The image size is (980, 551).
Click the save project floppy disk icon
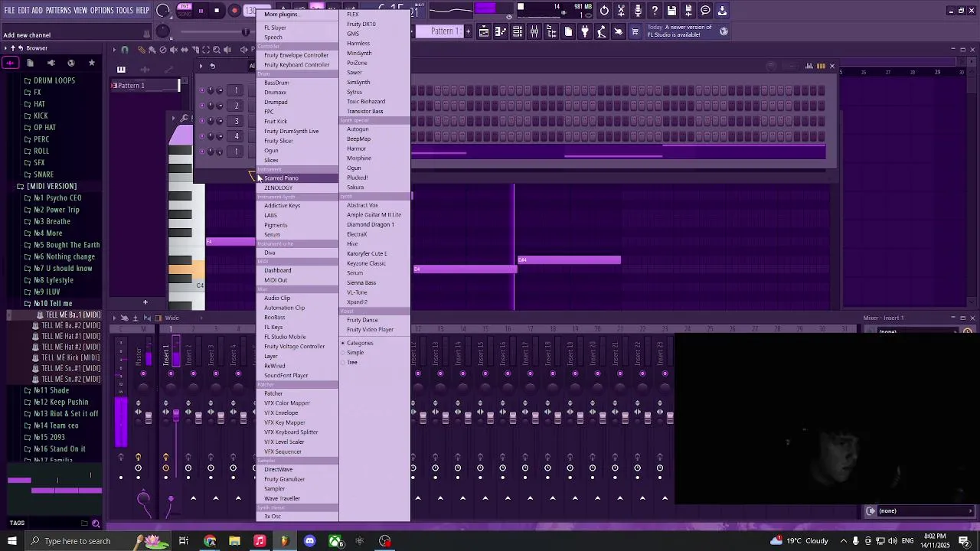[x=671, y=11]
